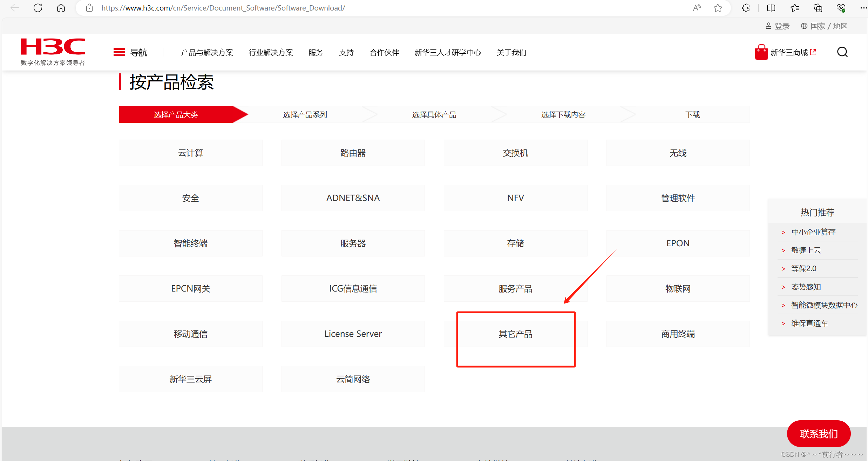Screen dimensions: 868x461
Task: Click the search magnifier icon
Action: pos(842,52)
